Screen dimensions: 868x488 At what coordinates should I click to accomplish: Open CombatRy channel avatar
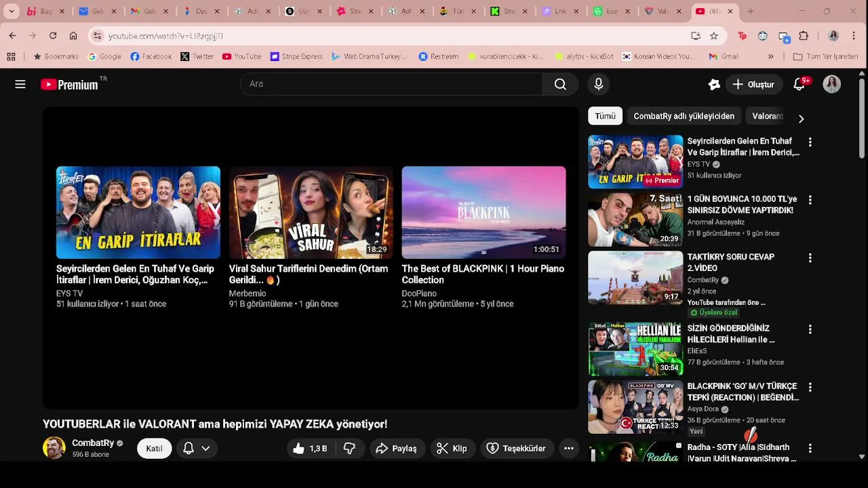pyautogui.click(x=54, y=448)
